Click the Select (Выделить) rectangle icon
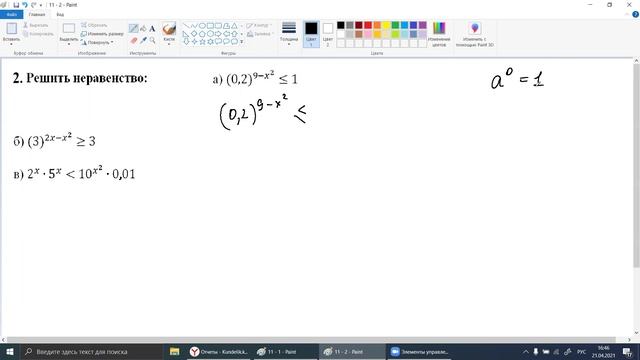Screen dimensions: 640x360 (x=69, y=29)
